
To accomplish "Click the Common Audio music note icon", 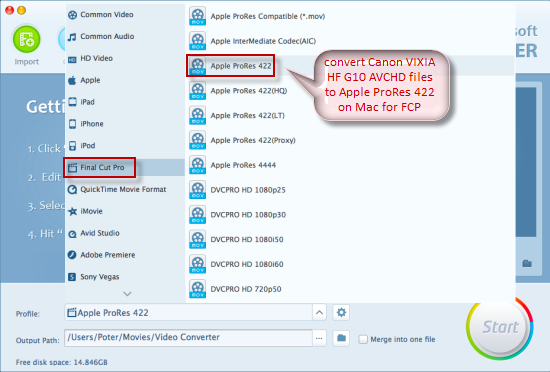I will [72, 37].
